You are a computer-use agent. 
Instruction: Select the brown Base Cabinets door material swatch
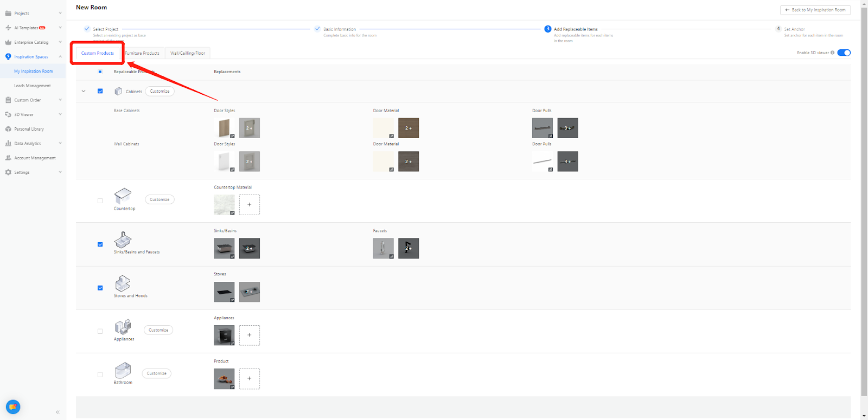(409, 128)
